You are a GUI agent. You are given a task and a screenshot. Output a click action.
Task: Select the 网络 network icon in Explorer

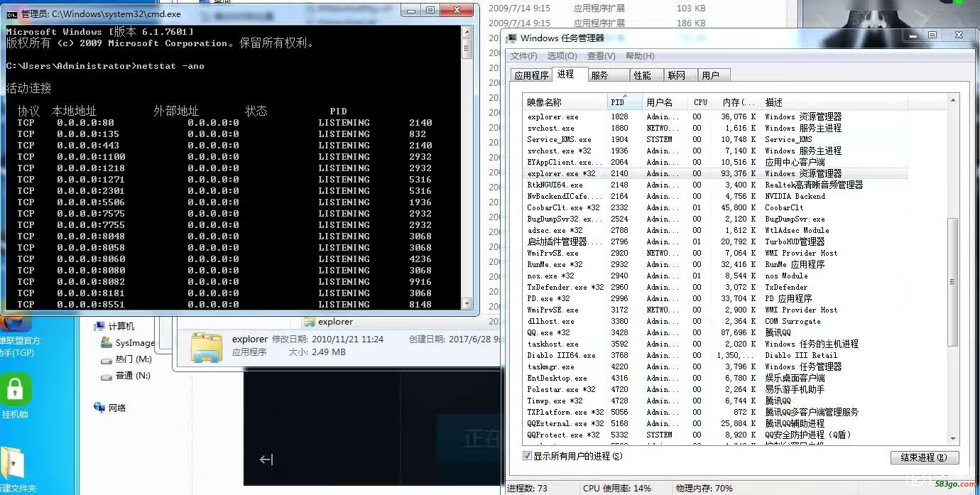(100, 408)
